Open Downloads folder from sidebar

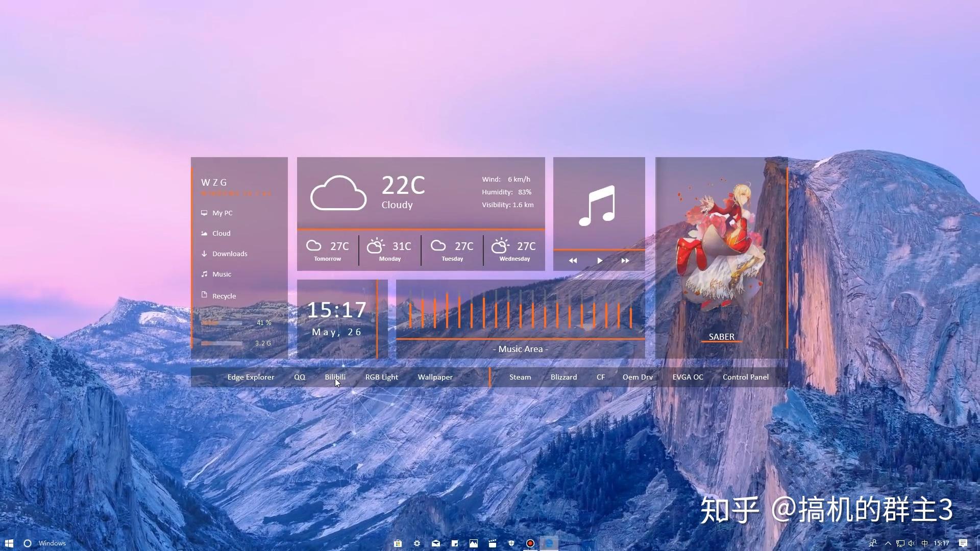coord(230,254)
